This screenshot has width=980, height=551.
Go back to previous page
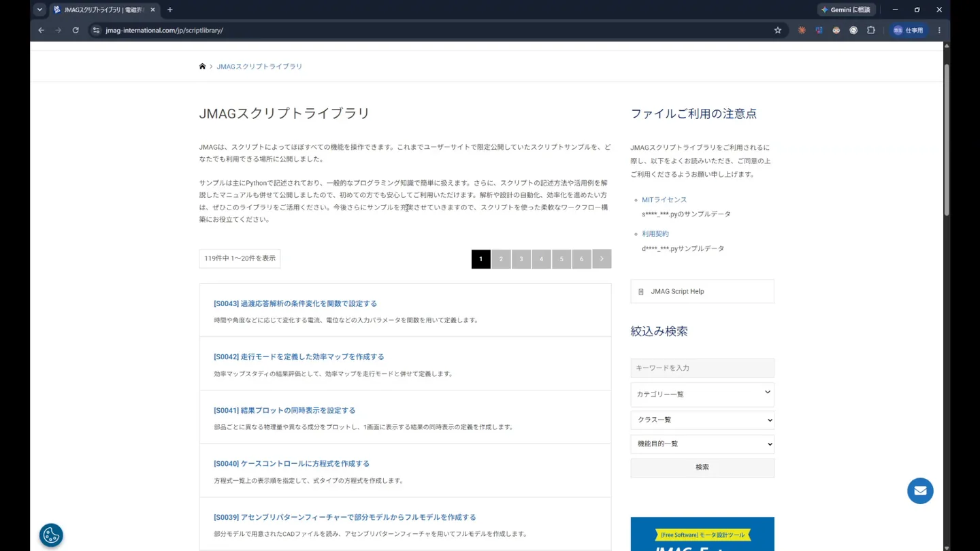(x=42, y=31)
